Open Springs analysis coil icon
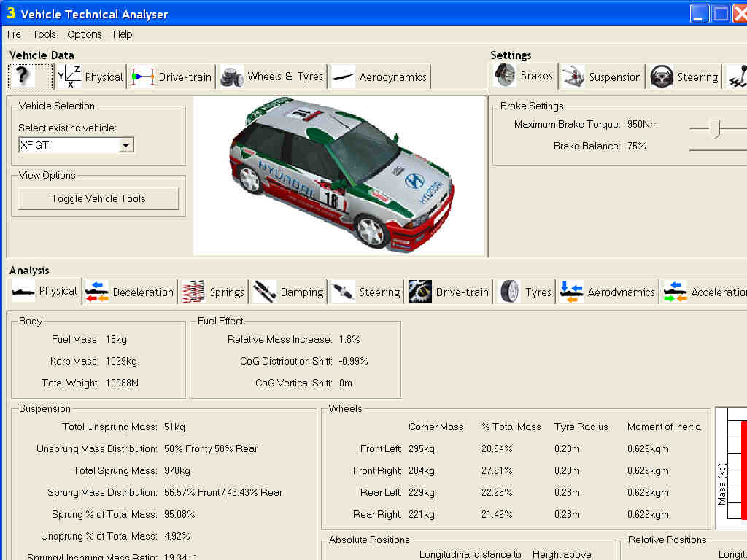This screenshot has width=747, height=560. (194, 292)
